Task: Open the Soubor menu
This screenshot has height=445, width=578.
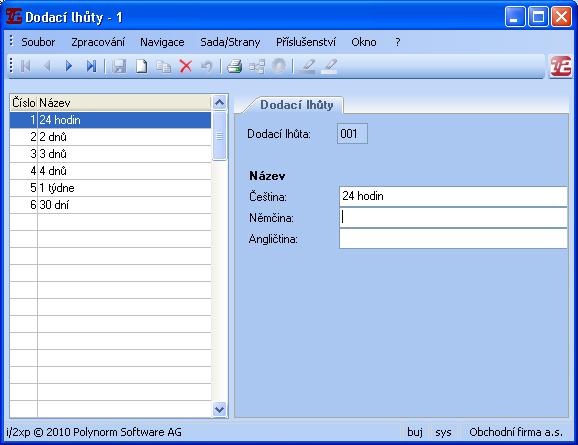Action: 38,42
